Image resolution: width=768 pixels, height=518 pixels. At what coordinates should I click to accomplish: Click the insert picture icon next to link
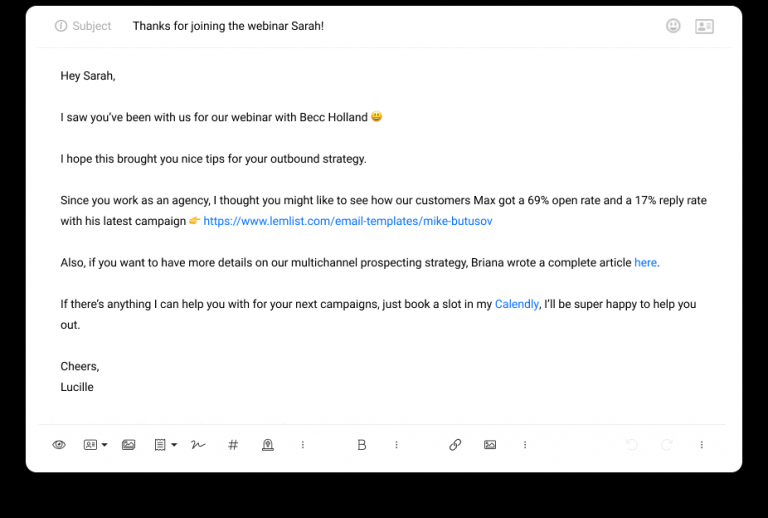pos(490,445)
